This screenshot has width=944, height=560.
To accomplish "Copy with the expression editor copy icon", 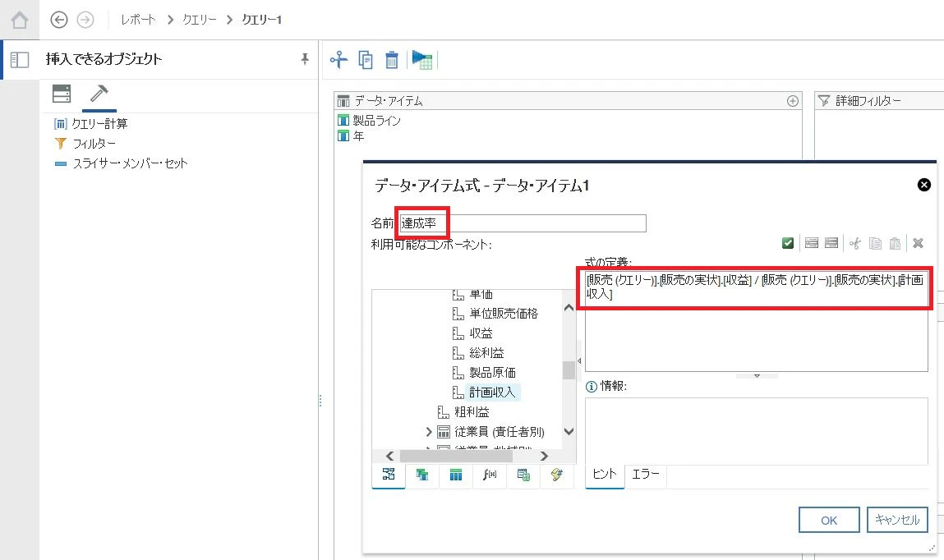I will click(875, 243).
